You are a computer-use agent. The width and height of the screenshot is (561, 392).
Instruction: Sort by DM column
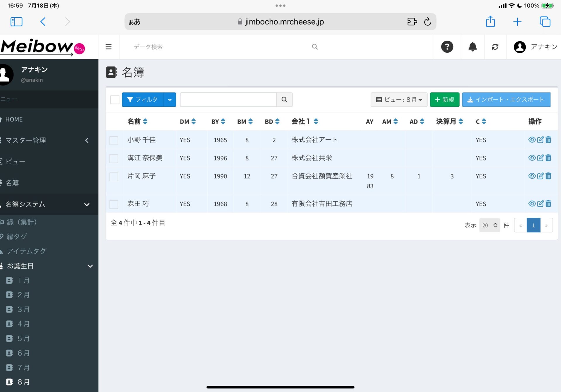tap(193, 121)
